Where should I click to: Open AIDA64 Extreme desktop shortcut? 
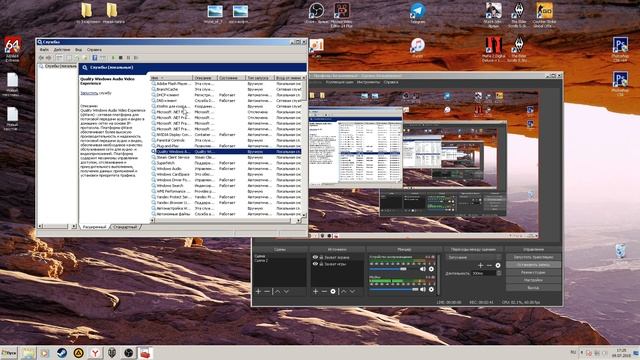click(12, 49)
